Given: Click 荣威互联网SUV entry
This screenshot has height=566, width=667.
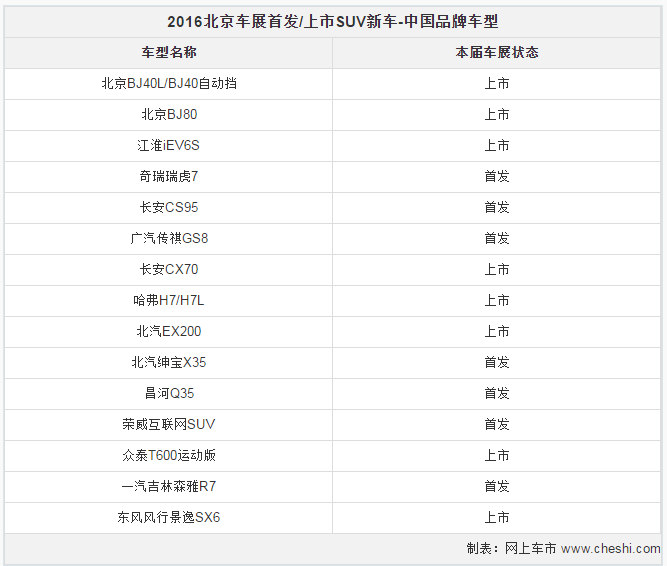Looking at the screenshot, I should click(x=169, y=424).
